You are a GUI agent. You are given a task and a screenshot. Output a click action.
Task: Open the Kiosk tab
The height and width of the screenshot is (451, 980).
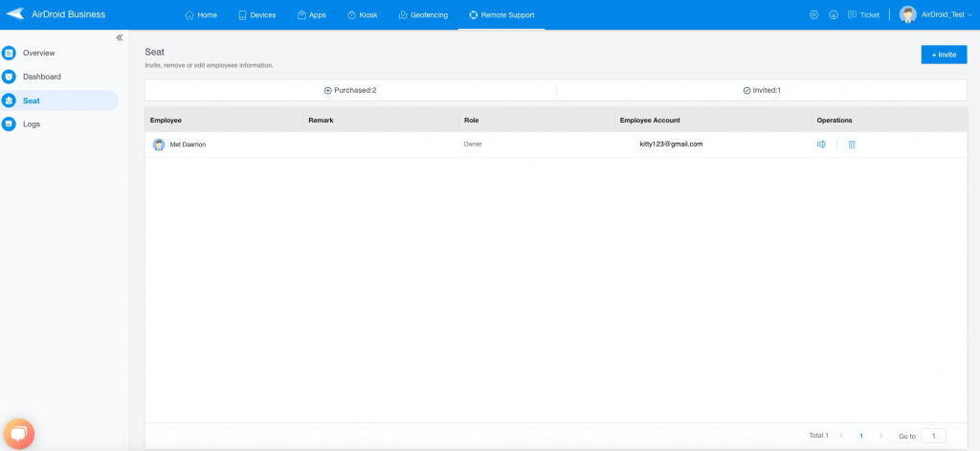(363, 15)
